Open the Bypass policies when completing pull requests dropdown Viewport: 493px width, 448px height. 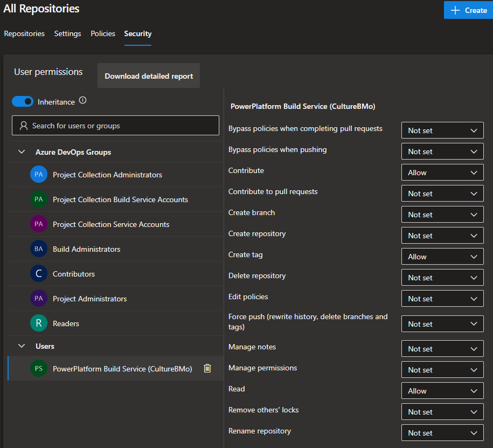442,130
